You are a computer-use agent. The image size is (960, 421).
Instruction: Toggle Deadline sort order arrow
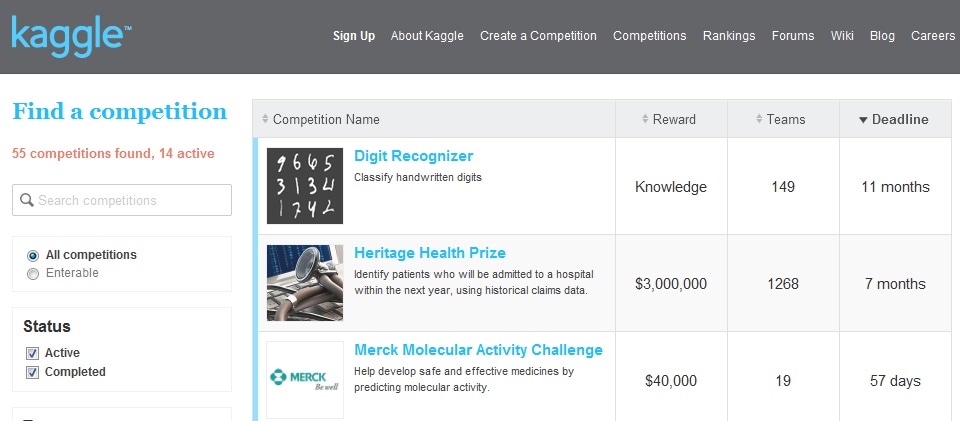pos(863,120)
